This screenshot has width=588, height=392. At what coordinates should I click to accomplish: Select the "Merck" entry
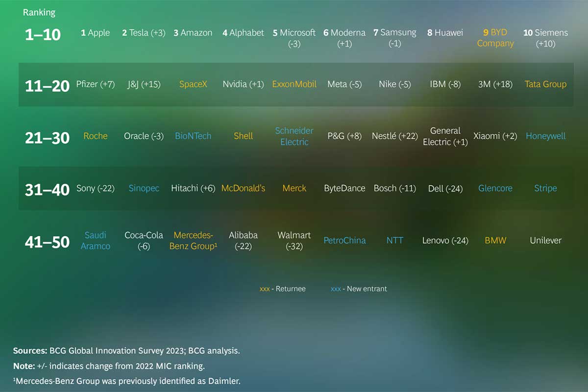click(294, 188)
